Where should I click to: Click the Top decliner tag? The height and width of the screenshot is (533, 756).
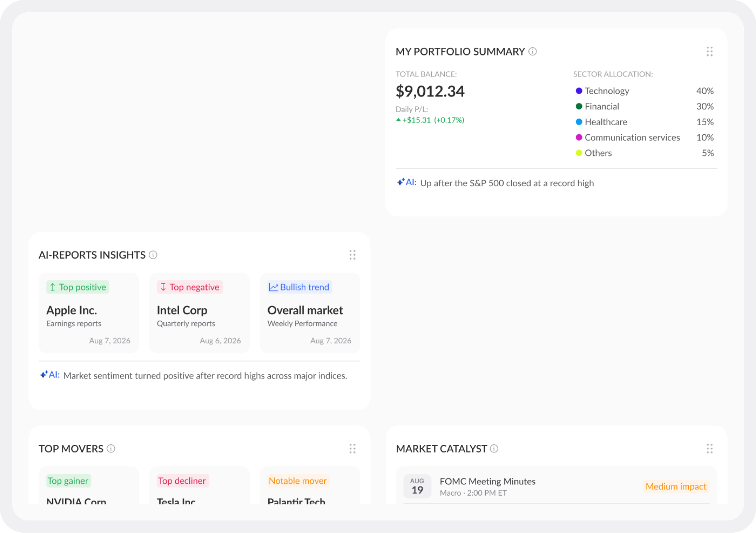click(x=182, y=481)
